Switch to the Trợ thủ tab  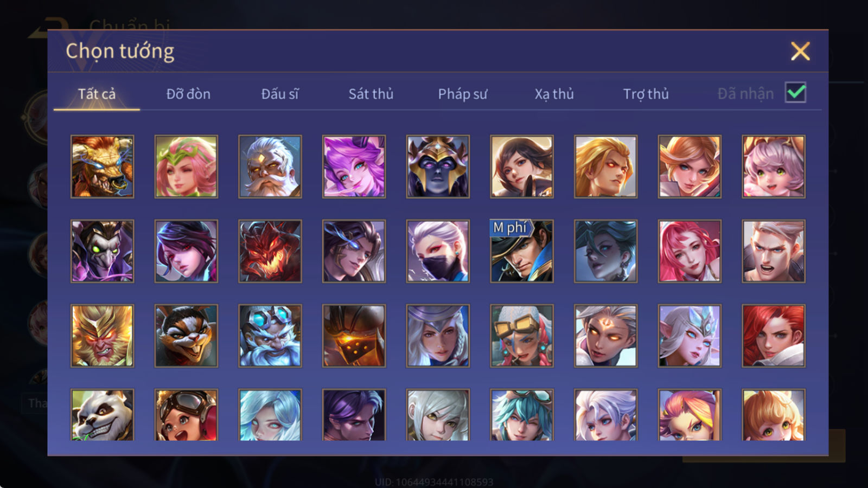coord(646,94)
